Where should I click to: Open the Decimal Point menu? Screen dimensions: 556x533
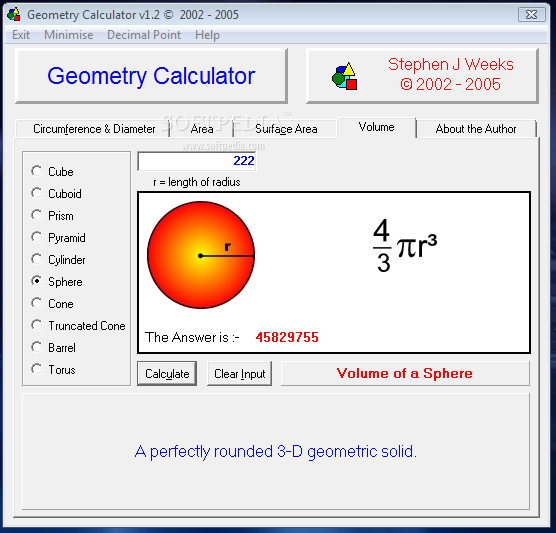pos(144,35)
